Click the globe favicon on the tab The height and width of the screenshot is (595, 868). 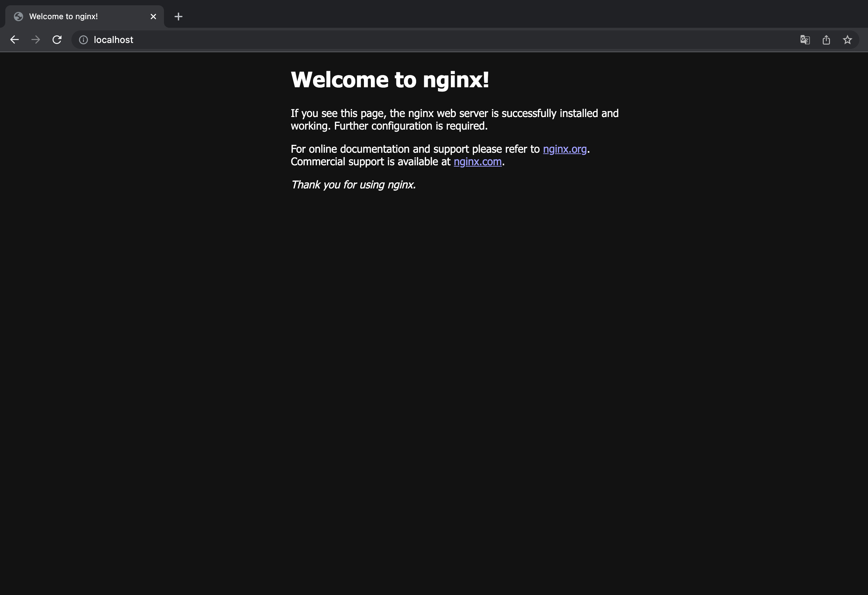(18, 17)
